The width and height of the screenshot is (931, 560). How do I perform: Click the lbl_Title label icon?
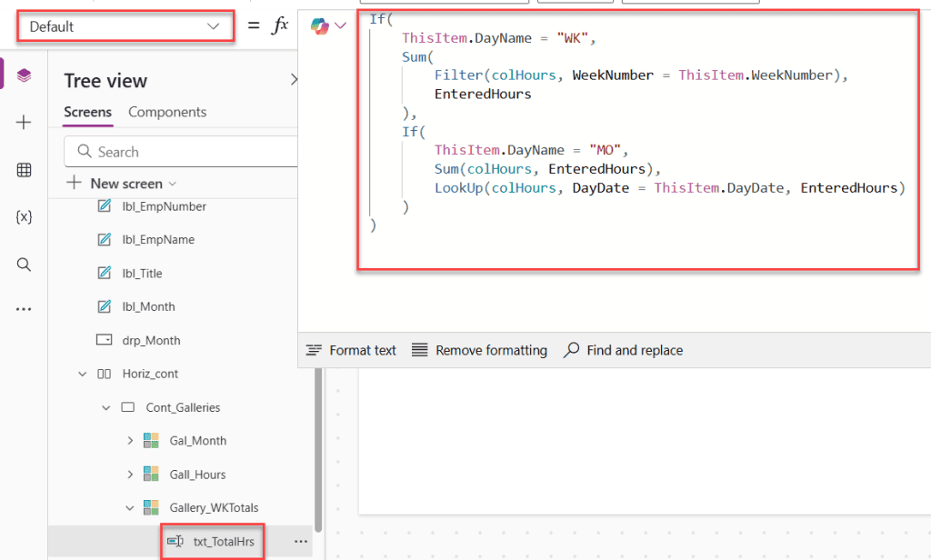tap(105, 273)
